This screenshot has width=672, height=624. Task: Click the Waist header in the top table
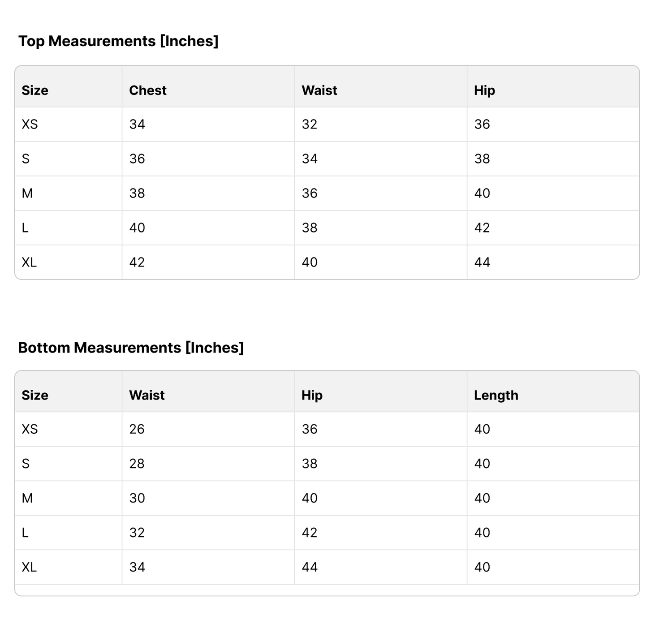coord(319,90)
